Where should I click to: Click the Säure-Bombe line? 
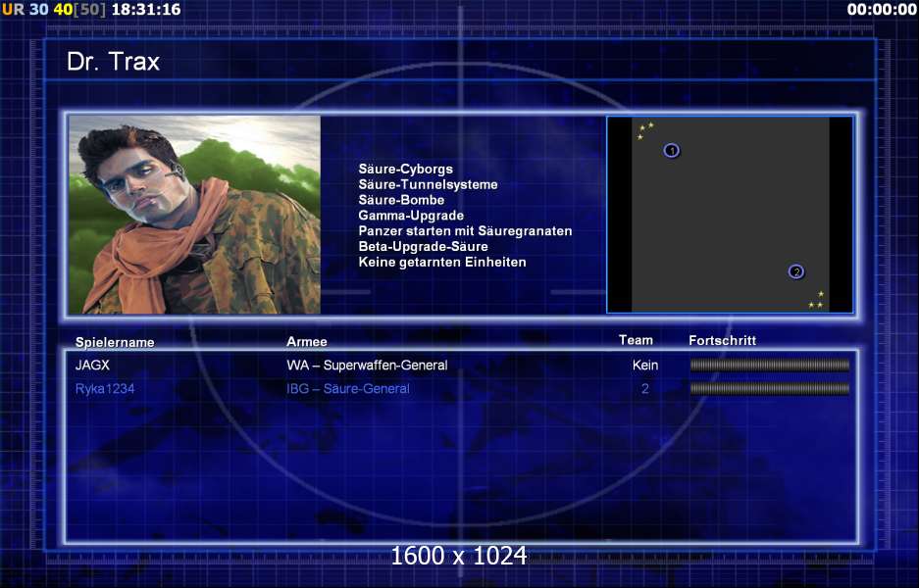pos(401,200)
